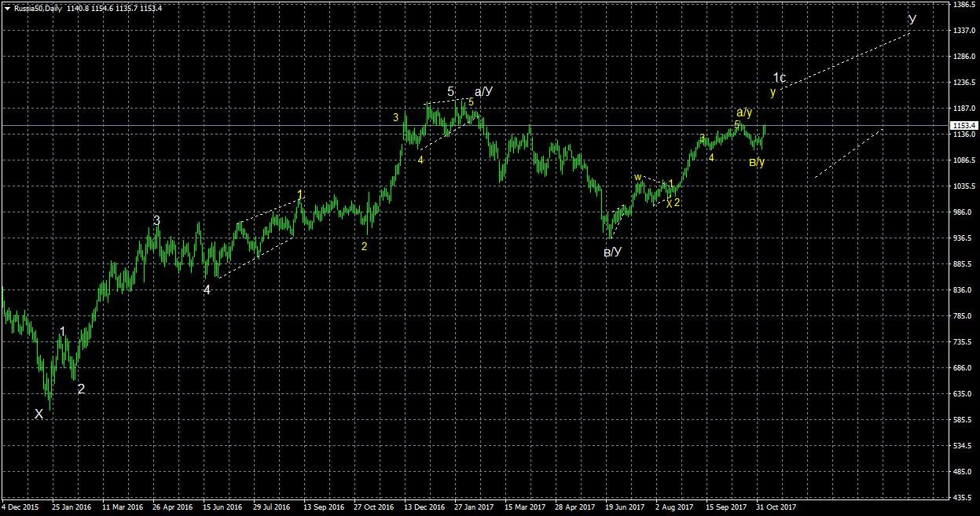This screenshot has height=516, width=980.
Task: Click the 1086.5 price axis label
Action: (963, 160)
